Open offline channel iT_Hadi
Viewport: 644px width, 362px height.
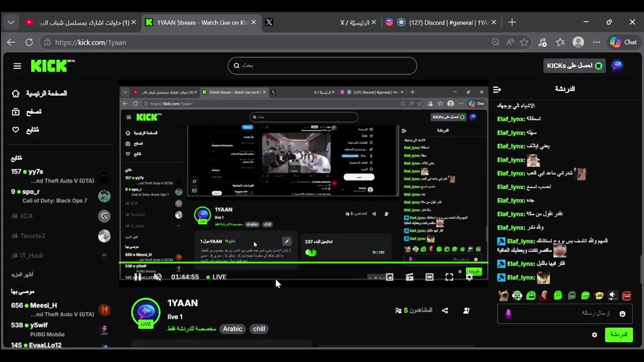click(x=60, y=255)
